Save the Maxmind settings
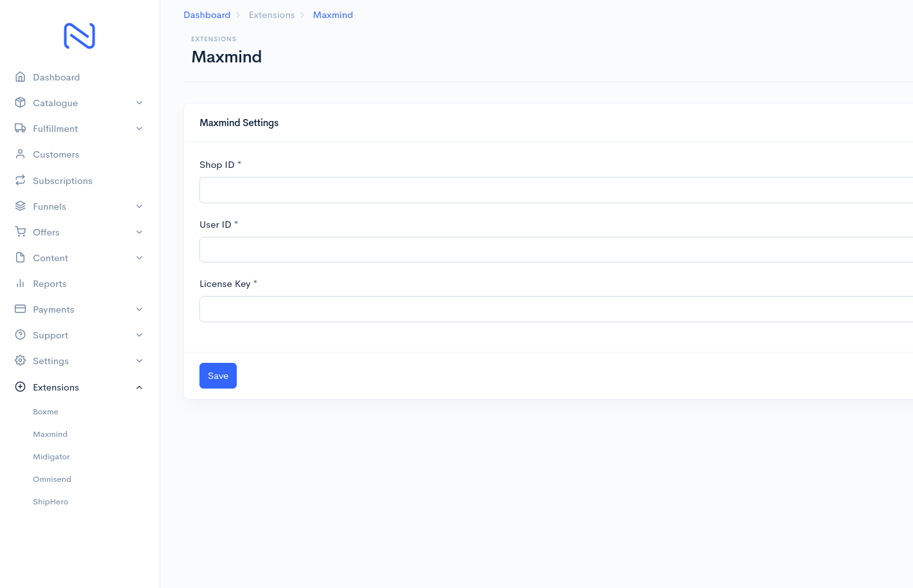Viewport: 913px width, 588px height. [218, 376]
